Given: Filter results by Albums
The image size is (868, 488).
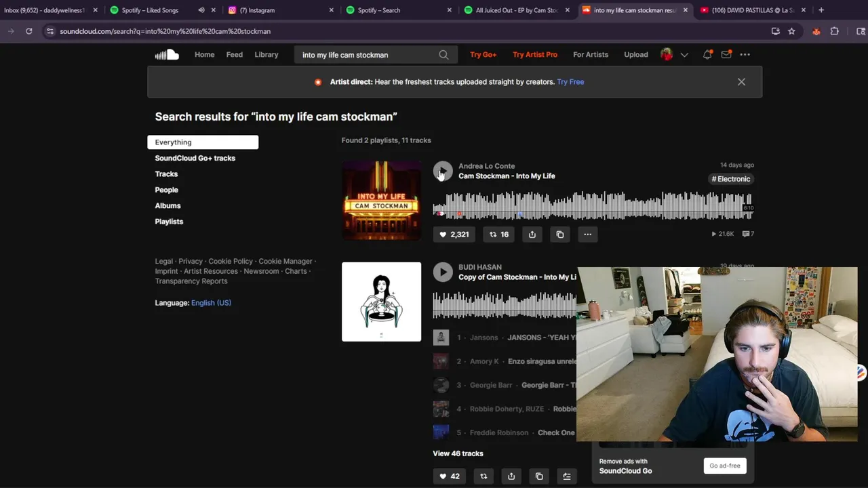Looking at the screenshot, I should tap(167, 205).
